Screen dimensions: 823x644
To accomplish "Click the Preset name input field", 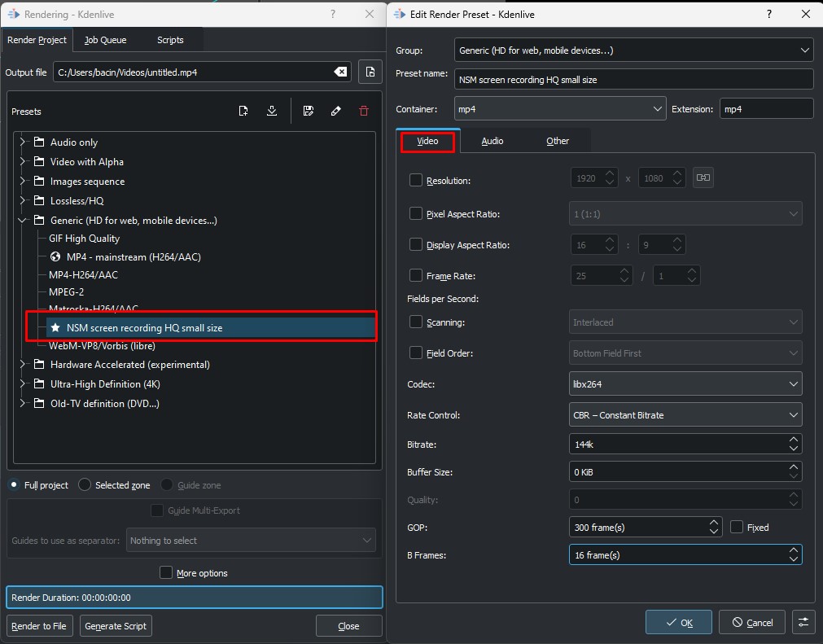I will pyautogui.click(x=633, y=79).
